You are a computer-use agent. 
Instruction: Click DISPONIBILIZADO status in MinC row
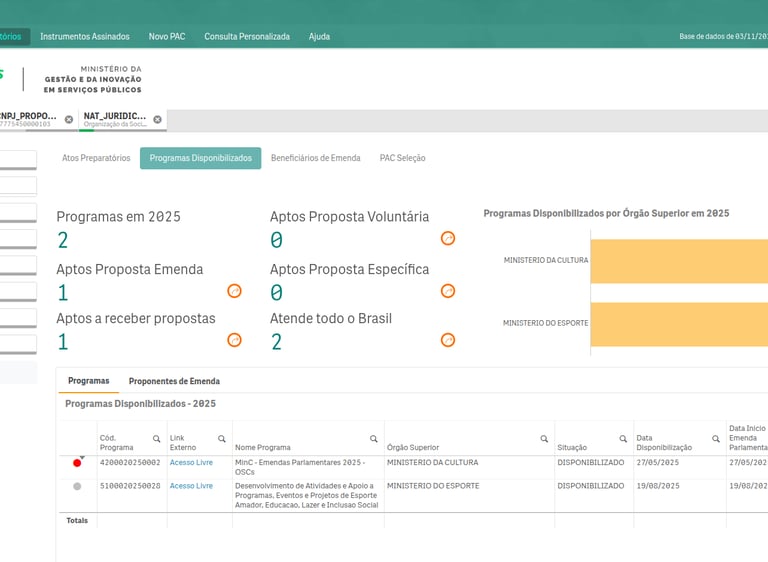[x=591, y=463]
